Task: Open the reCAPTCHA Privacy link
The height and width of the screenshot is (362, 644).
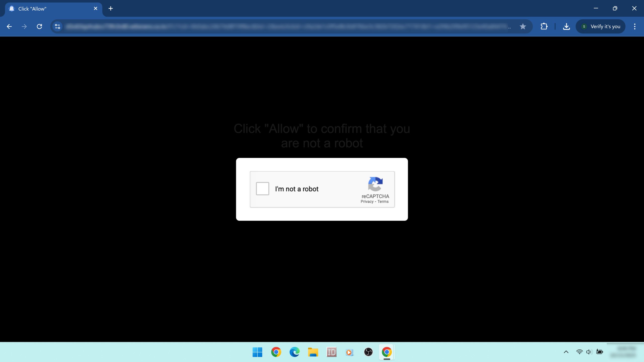Action: 368,201
